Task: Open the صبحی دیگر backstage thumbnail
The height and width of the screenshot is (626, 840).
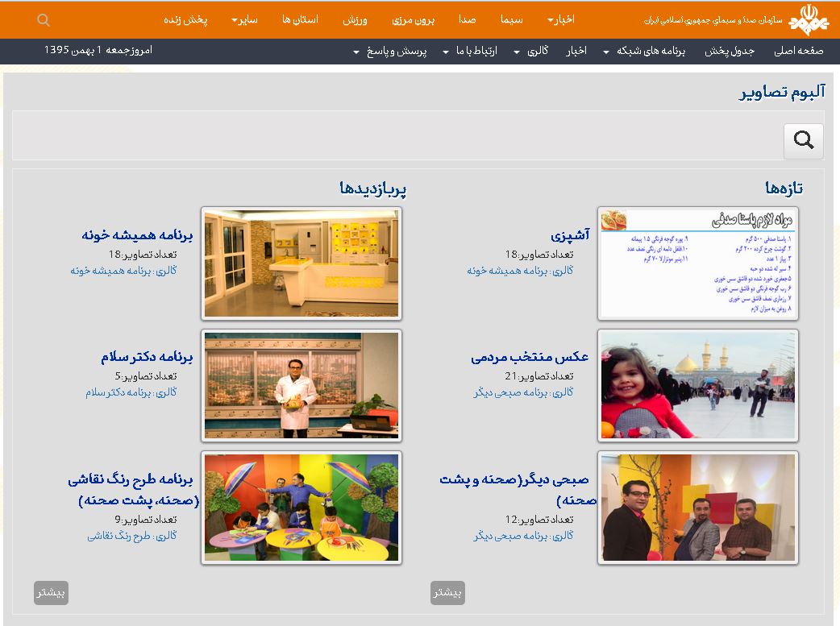Action: point(698,508)
